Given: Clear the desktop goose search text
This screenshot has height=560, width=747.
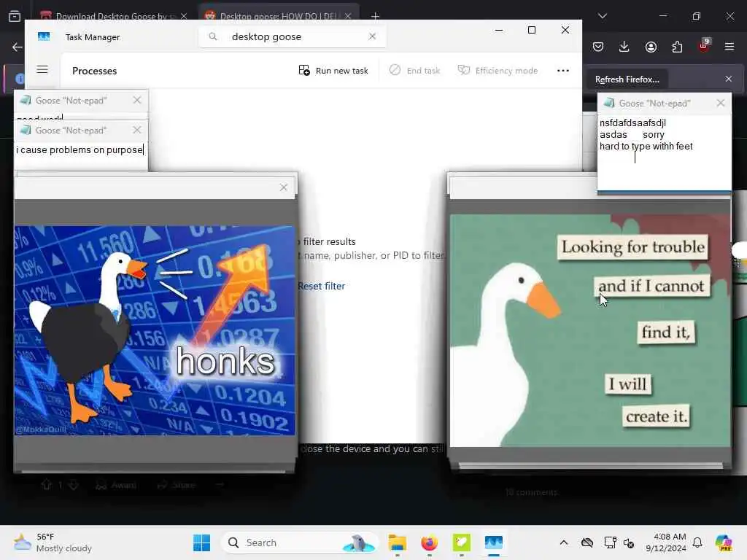Looking at the screenshot, I should tap(372, 36).
